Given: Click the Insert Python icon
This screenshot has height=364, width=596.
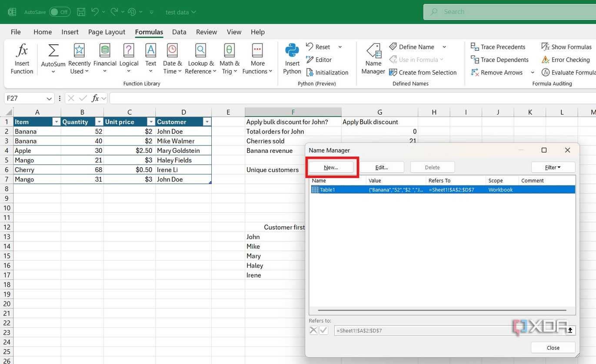Looking at the screenshot, I should 292,51.
